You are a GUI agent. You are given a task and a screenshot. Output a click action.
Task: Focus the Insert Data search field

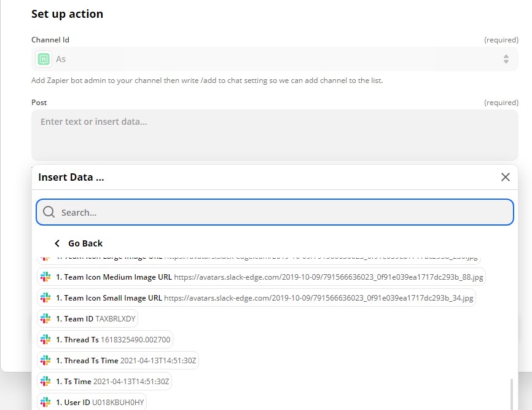point(275,212)
